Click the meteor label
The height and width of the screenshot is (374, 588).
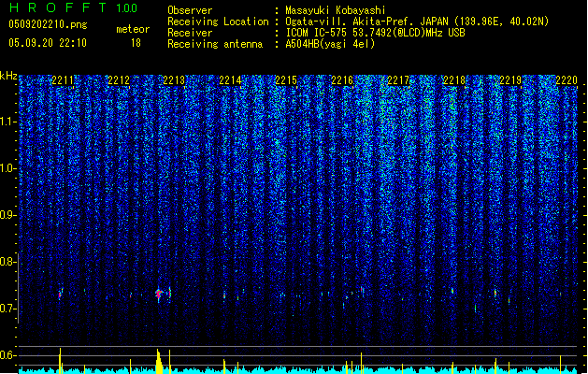coord(133,29)
